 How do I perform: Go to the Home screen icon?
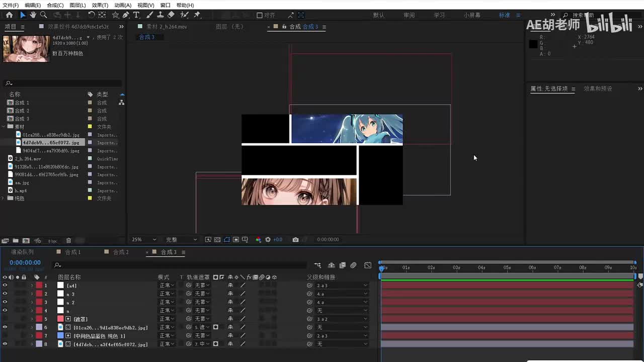pos(9,15)
